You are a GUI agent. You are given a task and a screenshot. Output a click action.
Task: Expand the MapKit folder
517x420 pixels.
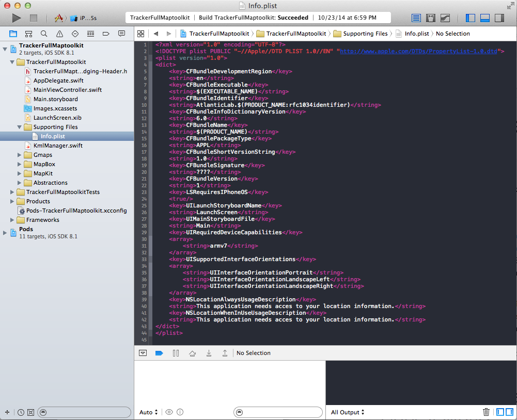pyautogui.click(x=19, y=173)
